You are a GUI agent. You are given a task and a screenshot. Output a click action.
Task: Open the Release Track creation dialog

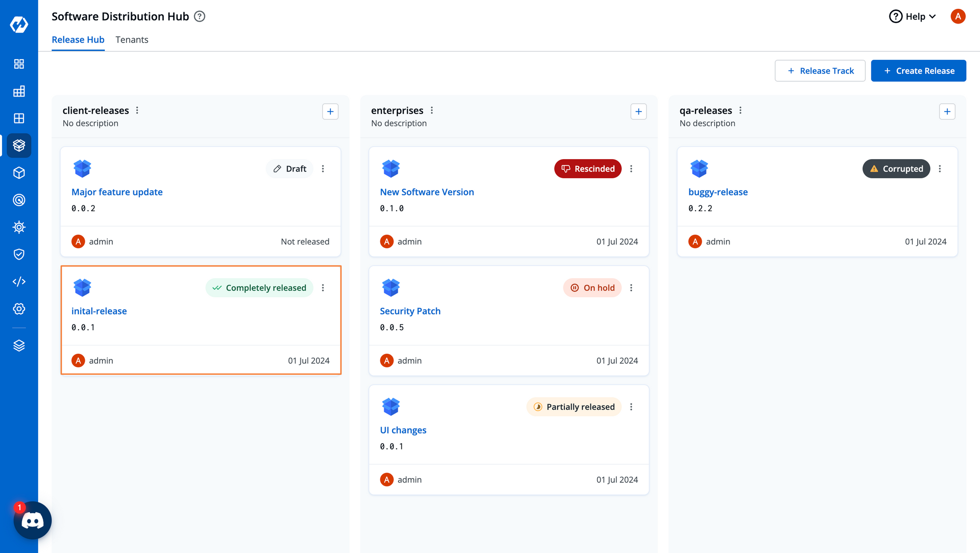point(820,71)
